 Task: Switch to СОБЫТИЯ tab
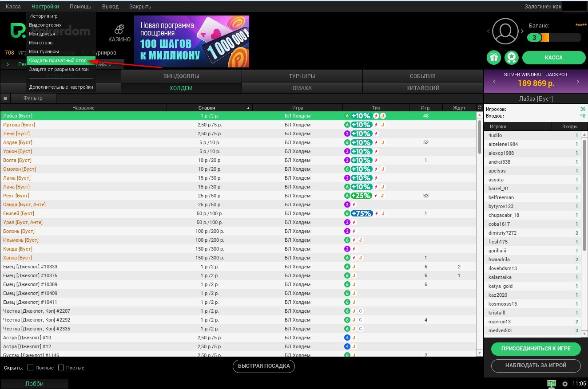[x=423, y=76]
